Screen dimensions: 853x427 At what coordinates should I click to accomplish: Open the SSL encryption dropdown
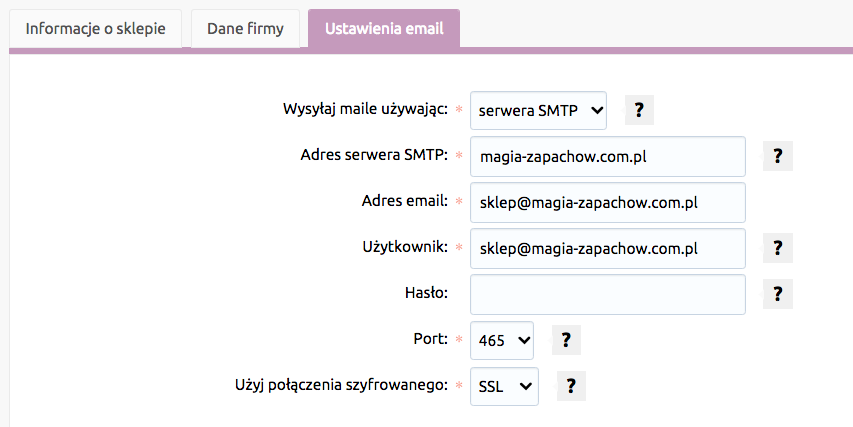coord(504,386)
